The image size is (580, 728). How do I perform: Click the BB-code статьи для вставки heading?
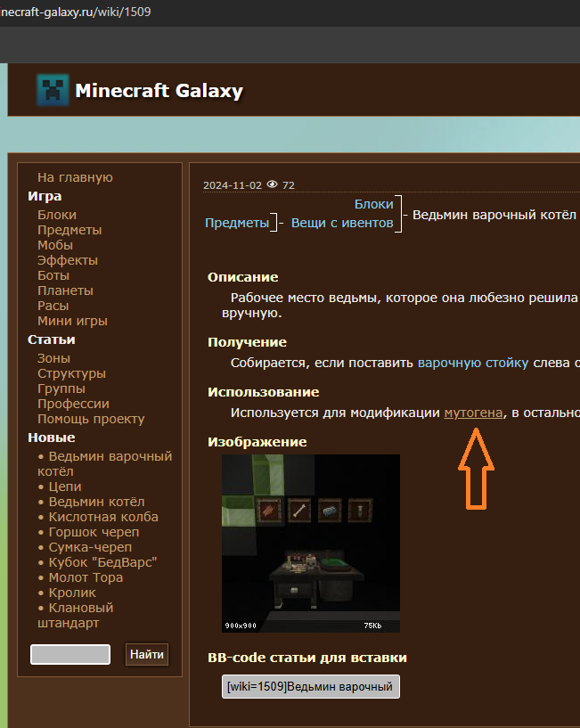pyautogui.click(x=307, y=658)
